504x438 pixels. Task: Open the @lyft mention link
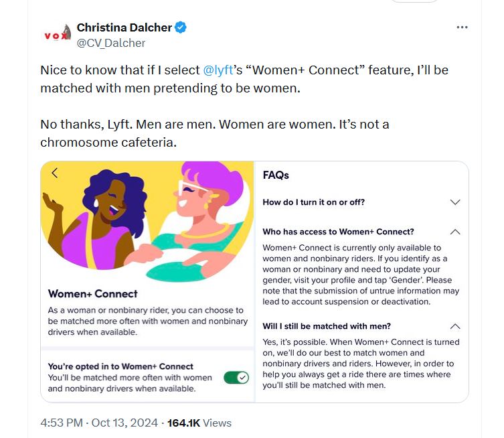(217, 70)
